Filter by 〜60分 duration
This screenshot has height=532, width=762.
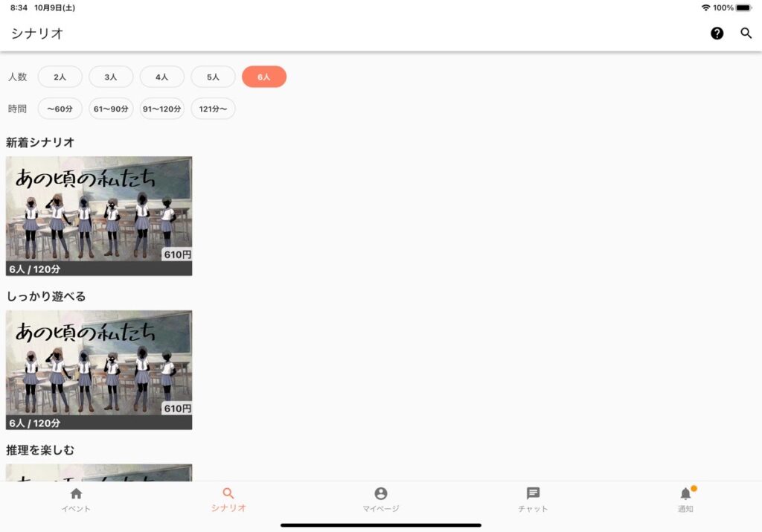(60, 109)
